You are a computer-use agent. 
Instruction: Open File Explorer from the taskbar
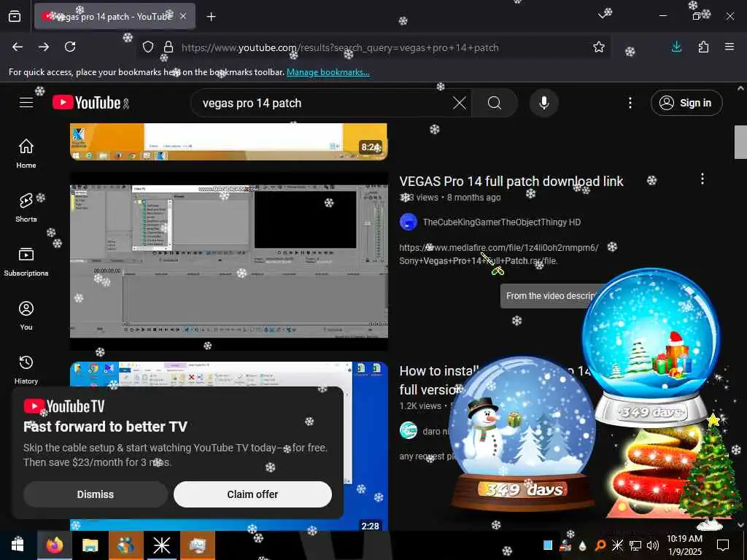[x=90, y=545]
